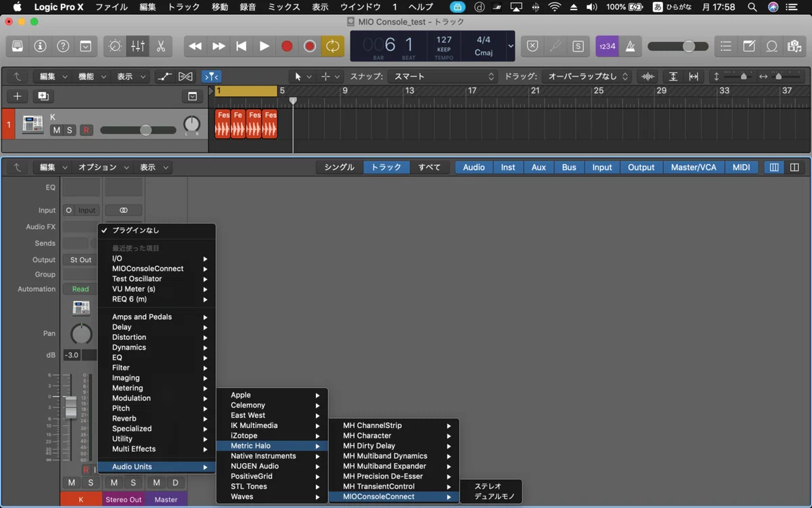The height and width of the screenshot is (508, 812).
Task: Open the Snap スマート dropdown
Action: tap(443, 77)
